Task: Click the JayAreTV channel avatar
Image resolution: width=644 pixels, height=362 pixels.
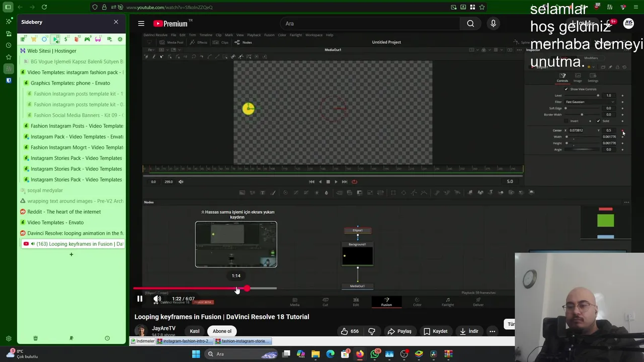Action: click(x=141, y=331)
